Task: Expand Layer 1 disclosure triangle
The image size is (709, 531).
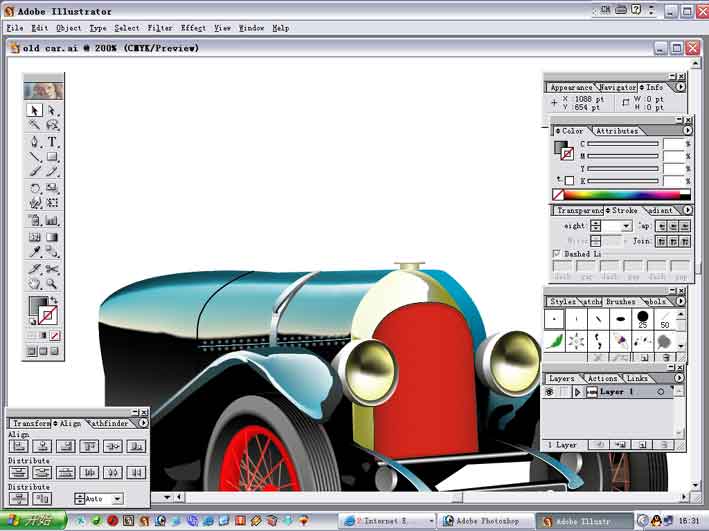Action: click(577, 392)
